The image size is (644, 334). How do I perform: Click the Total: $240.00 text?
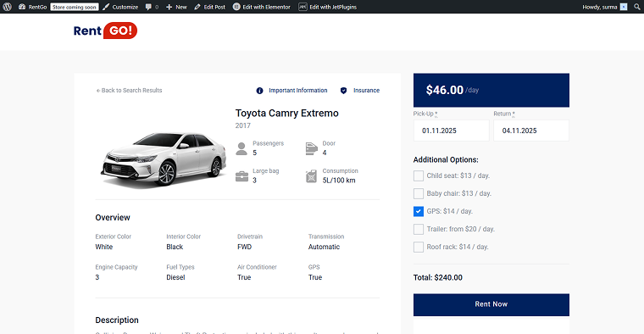[x=438, y=278]
